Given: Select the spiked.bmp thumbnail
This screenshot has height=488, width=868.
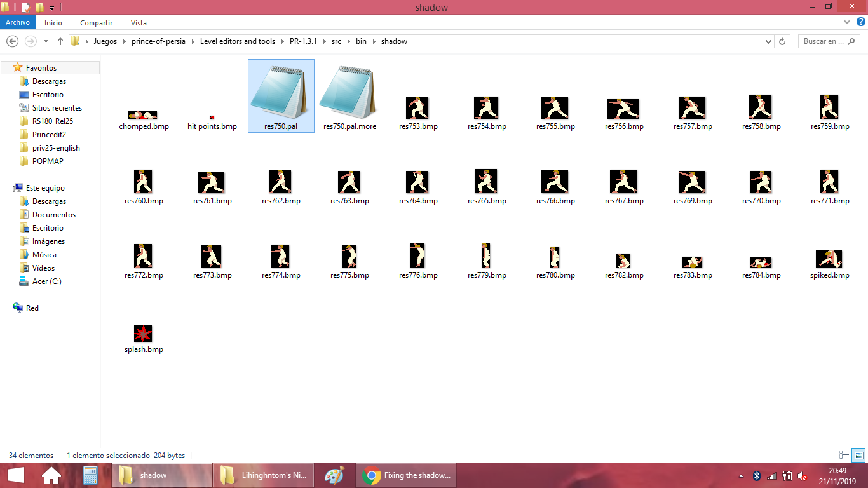Looking at the screenshot, I should click(829, 259).
